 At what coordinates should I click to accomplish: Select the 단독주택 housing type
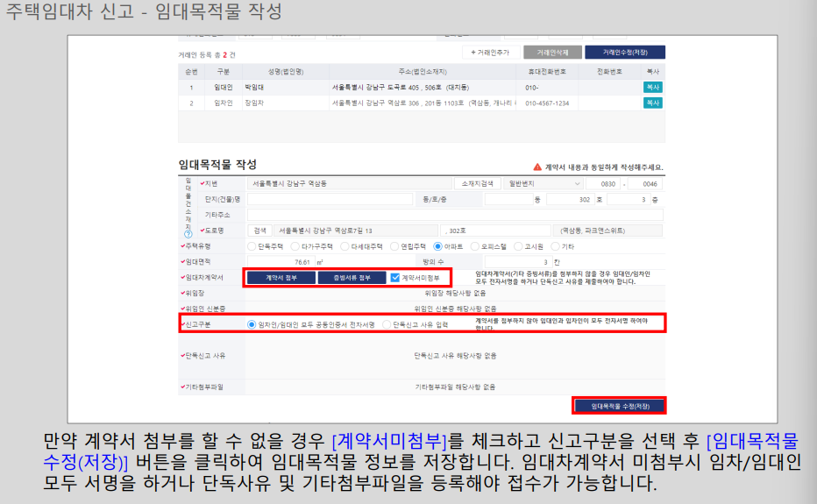(x=252, y=246)
